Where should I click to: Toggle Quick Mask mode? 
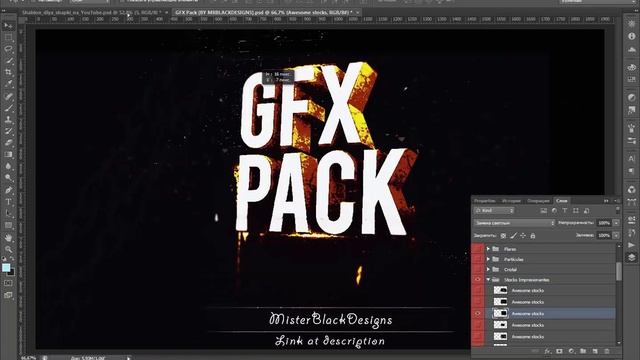pyautogui.click(x=8, y=283)
